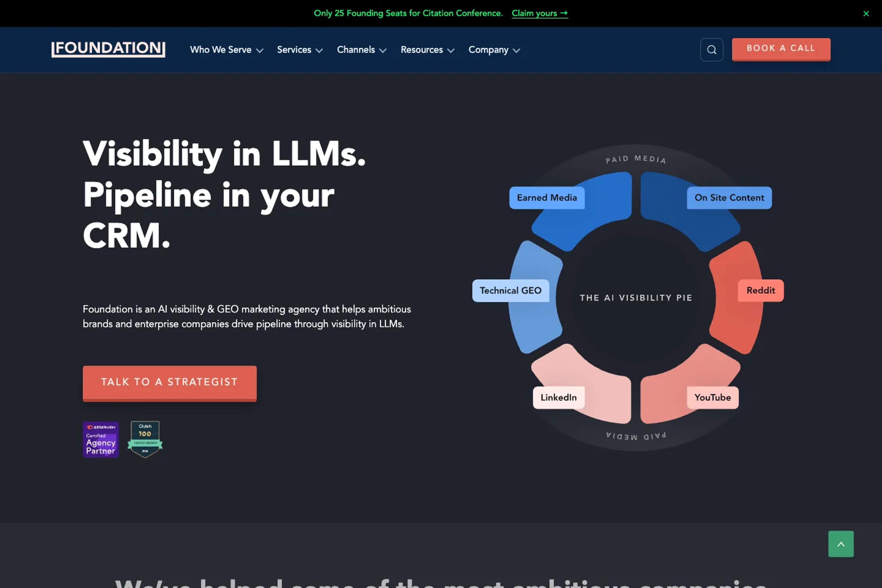The image size is (882, 588).
Task: Click the "Only 25 Founding Seats" banner text
Action: click(408, 14)
